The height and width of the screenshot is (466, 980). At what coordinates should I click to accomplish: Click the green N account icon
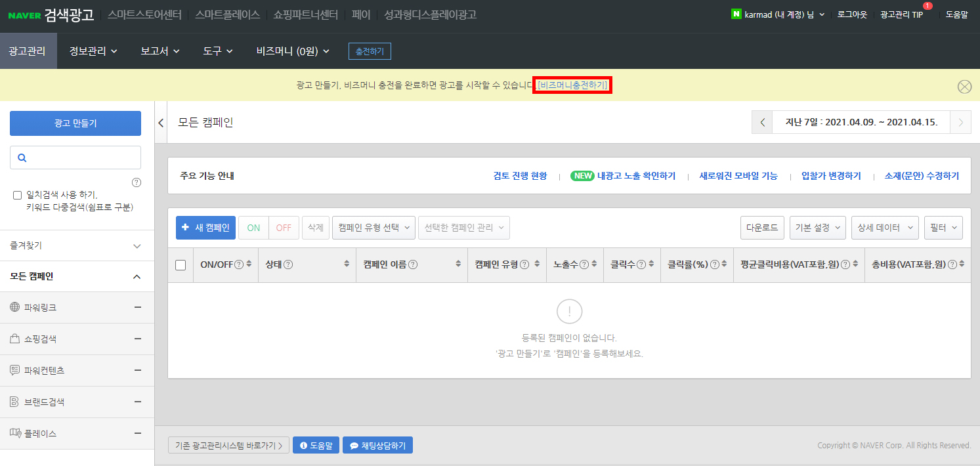[x=736, y=14]
